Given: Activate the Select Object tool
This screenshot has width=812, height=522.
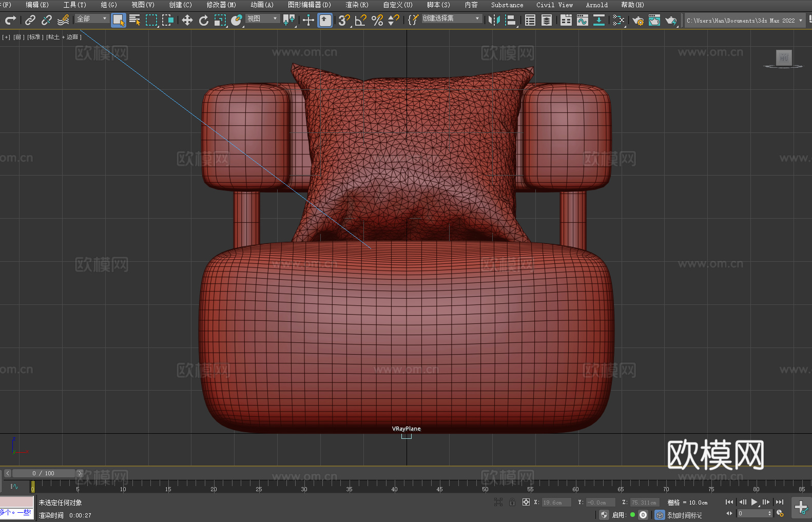Looking at the screenshot, I should (119, 20).
